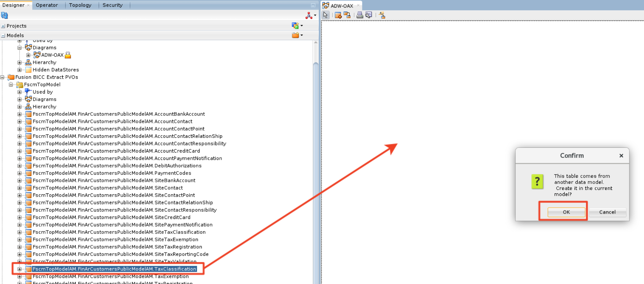
Task: Click the Hidden DataStores table icon
Action: 28,70
